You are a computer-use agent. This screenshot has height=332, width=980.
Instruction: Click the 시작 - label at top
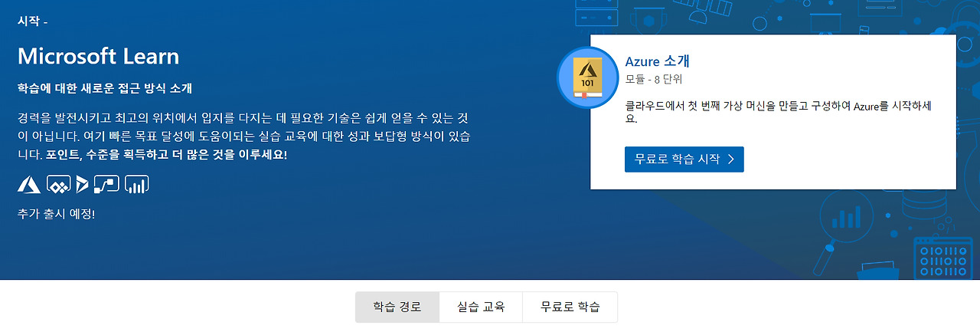coord(32,20)
